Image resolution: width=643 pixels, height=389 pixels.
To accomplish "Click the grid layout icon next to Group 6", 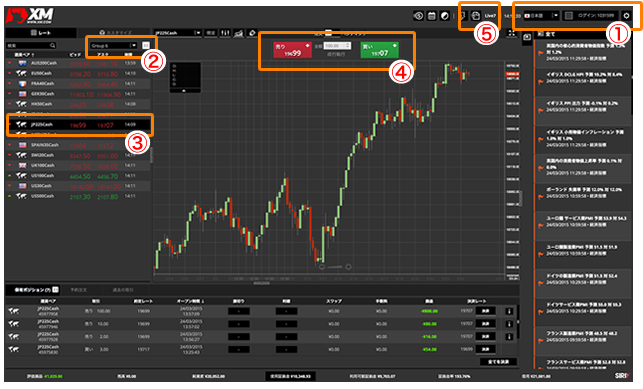I will (146, 45).
